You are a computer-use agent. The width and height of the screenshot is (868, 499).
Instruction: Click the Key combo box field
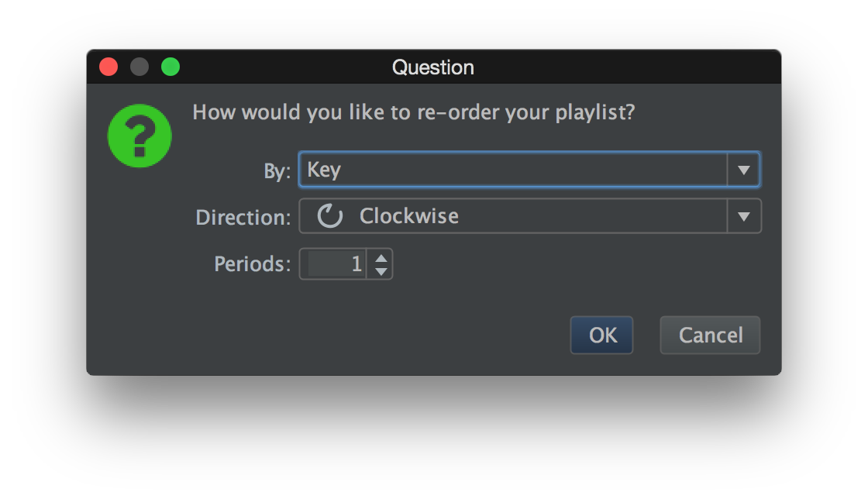(x=511, y=170)
